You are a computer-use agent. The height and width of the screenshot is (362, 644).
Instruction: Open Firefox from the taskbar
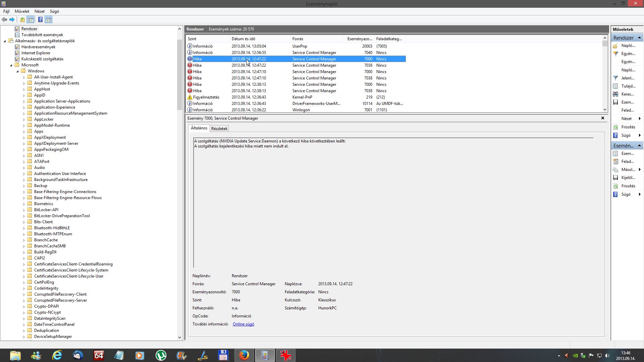click(x=244, y=355)
